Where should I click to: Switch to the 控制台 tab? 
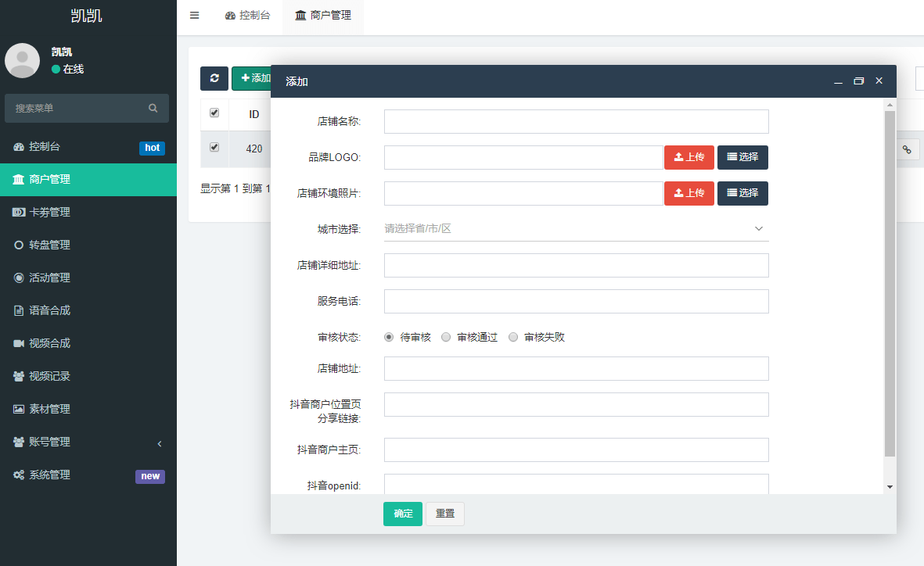247,16
